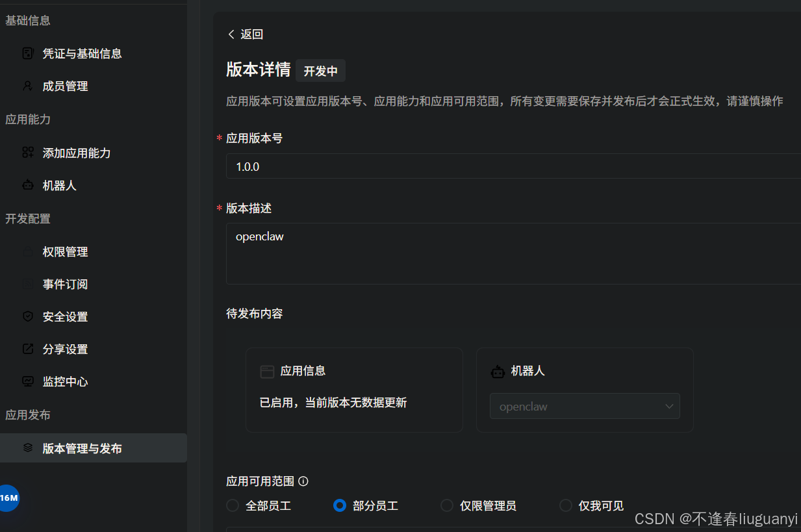Select the 仅我可见 radio option
801x532 pixels.
pos(566,505)
